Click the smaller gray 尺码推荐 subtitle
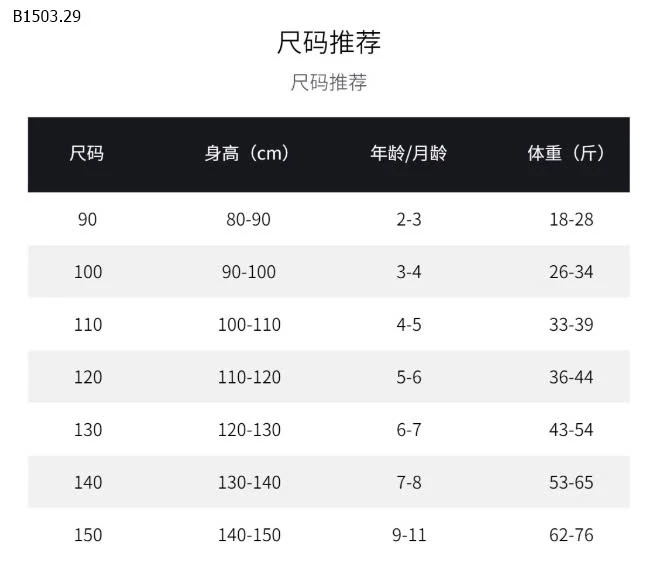This screenshot has width=666, height=587. pyautogui.click(x=329, y=82)
